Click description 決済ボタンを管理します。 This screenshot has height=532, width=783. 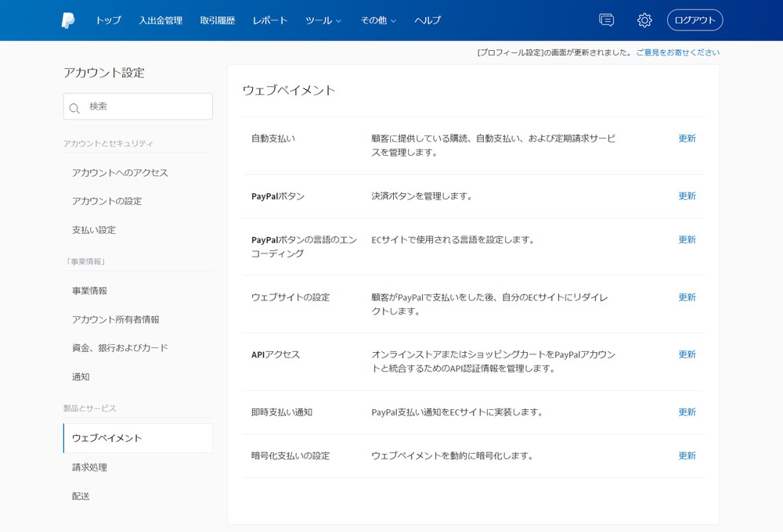[421, 196]
